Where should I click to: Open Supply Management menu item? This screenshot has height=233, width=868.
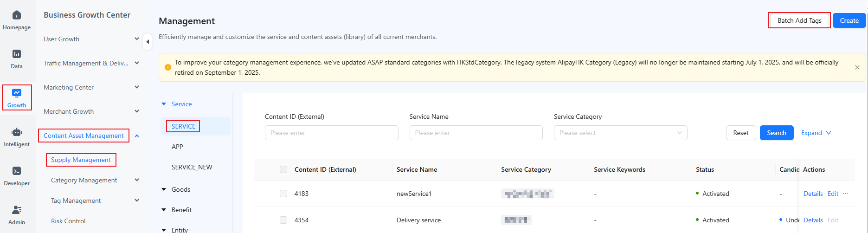(x=81, y=160)
